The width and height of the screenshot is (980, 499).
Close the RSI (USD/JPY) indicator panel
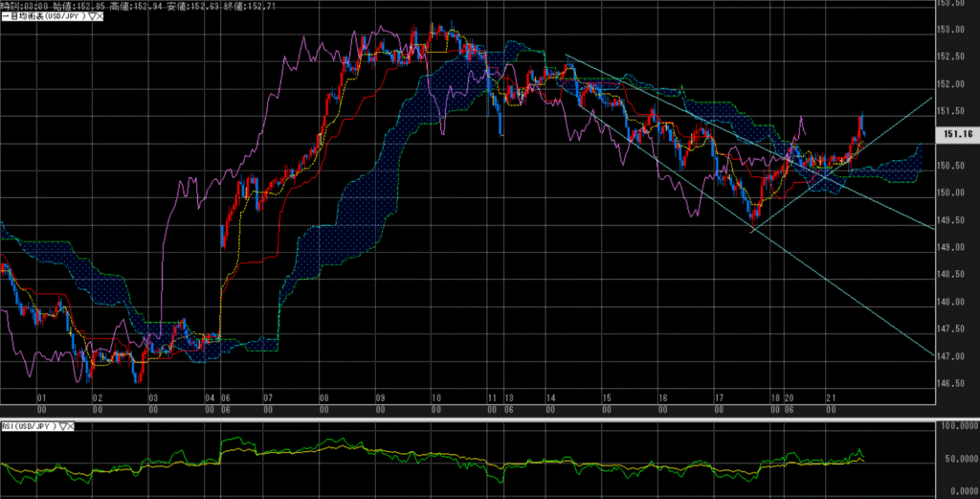pyautogui.click(x=72, y=425)
